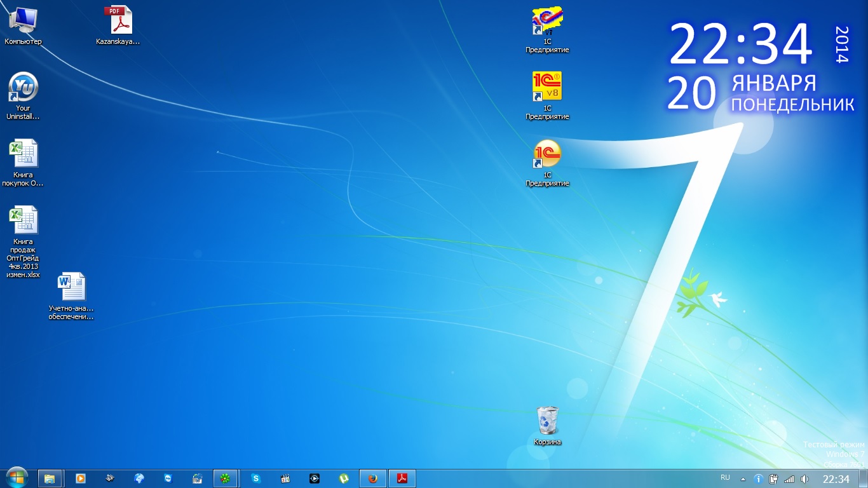
Task: Click the ПОНЕДЕЛЬНИК weekday text in gadget
Action: click(x=792, y=104)
